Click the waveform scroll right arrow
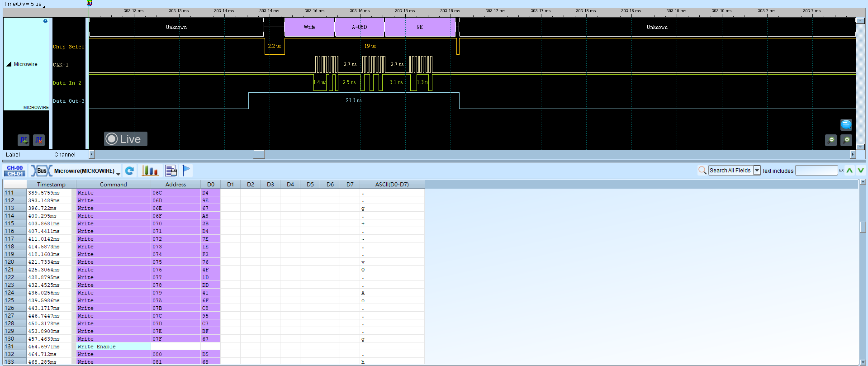 tap(853, 154)
